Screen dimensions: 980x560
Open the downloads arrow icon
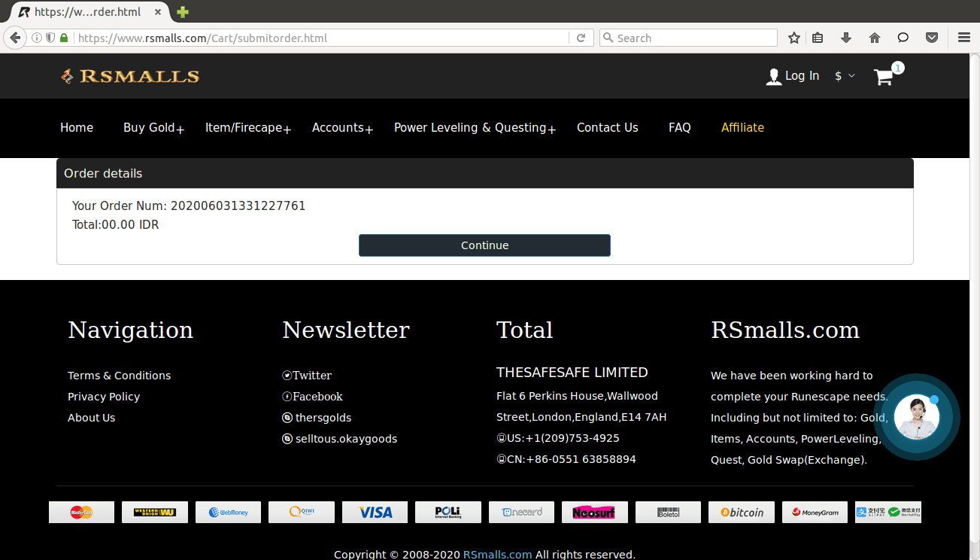click(x=846, y=38)
